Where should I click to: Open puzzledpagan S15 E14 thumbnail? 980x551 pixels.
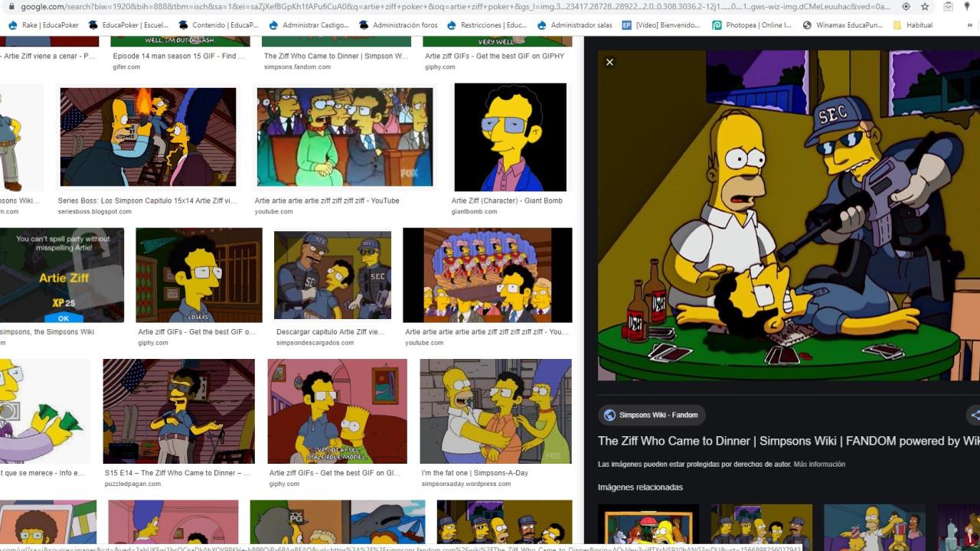tap(179, 411)
